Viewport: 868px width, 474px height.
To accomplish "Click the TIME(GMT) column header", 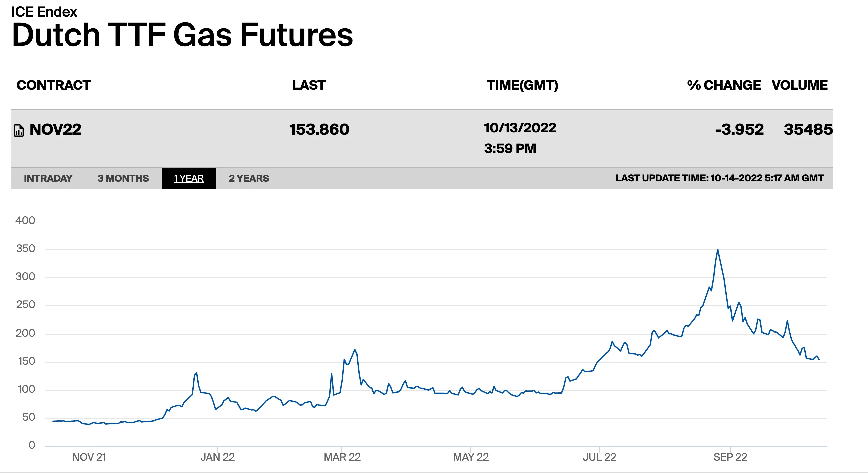I will coord(522,85).
